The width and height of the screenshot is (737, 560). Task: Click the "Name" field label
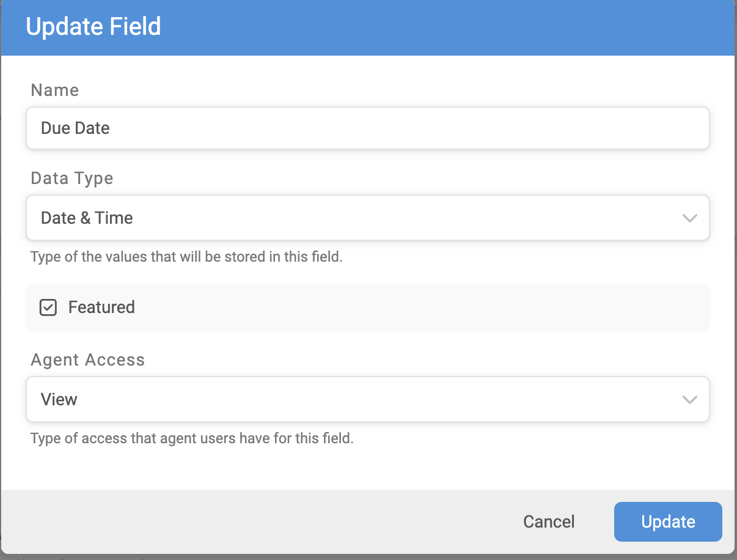[55, 90]
